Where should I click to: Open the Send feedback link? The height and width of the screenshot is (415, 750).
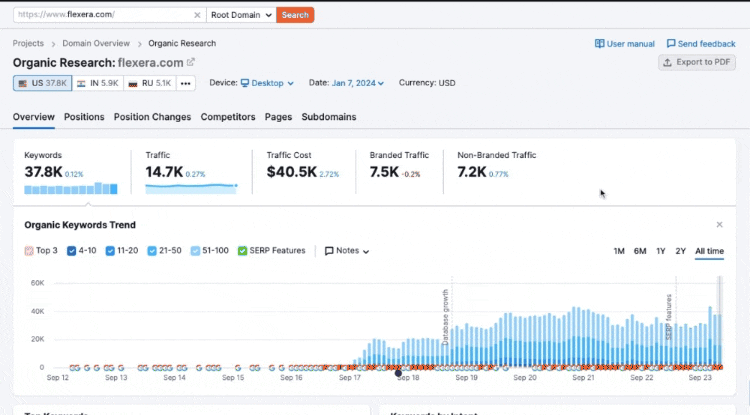(x=701, y=44)
